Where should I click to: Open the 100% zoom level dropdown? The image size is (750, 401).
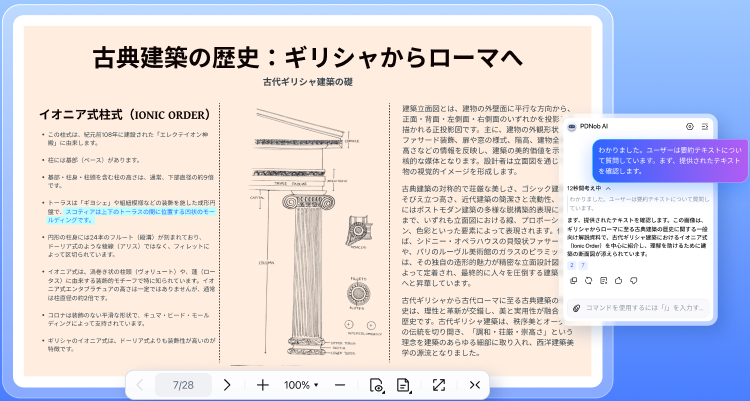coord(301,385)
